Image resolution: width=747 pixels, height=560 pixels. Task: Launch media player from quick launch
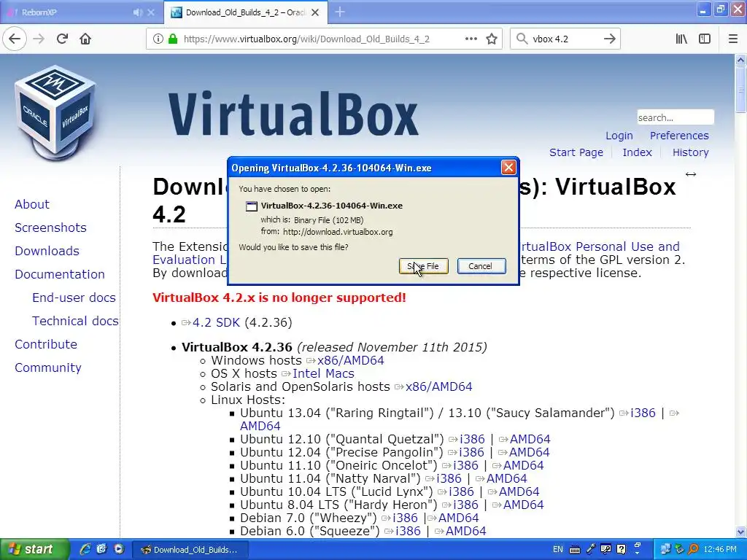coord(119,550)
